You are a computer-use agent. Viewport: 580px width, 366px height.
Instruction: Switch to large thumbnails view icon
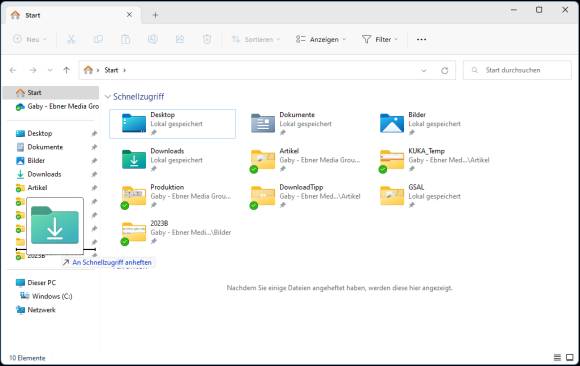coord(570,357)
